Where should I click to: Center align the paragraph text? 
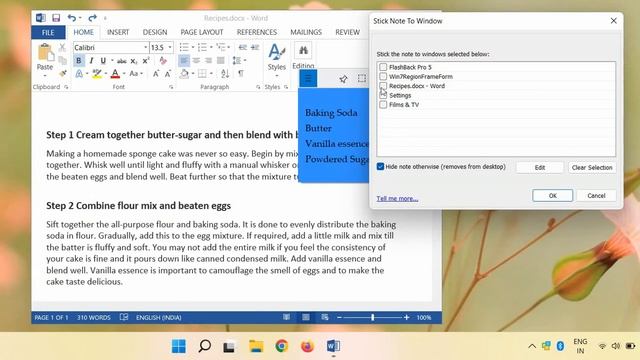(196, 61)
